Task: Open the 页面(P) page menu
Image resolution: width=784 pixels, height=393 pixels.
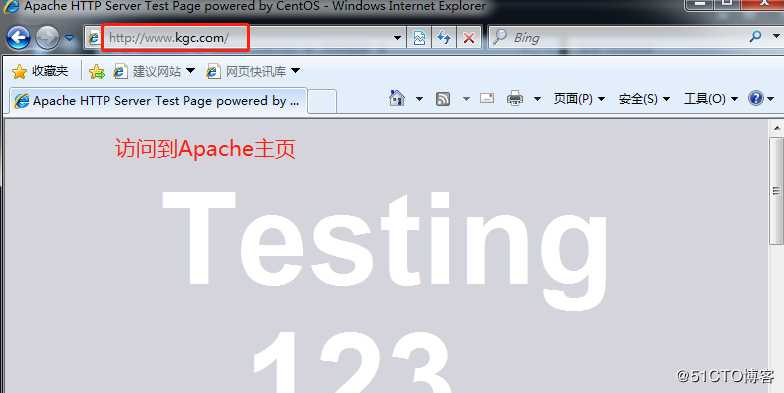Action: pos(579,98)
